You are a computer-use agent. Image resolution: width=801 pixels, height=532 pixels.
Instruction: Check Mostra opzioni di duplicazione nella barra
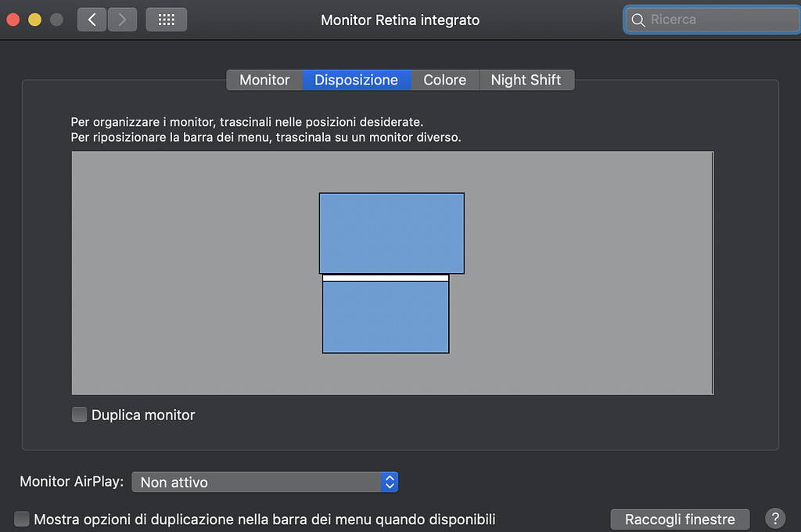click(x=21, y=519)
